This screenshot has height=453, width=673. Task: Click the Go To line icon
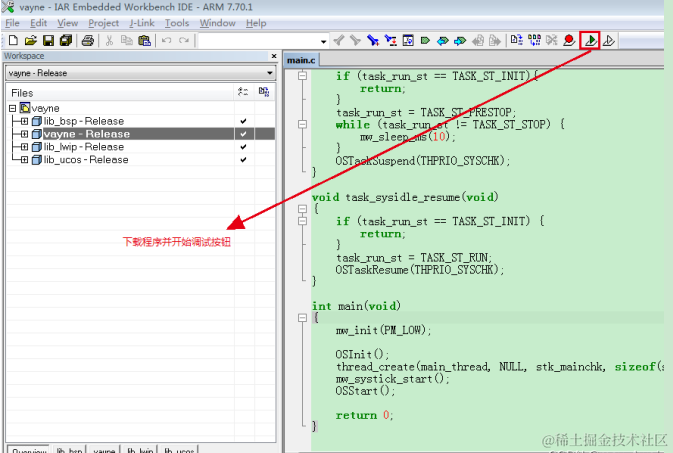coord(408,40)
